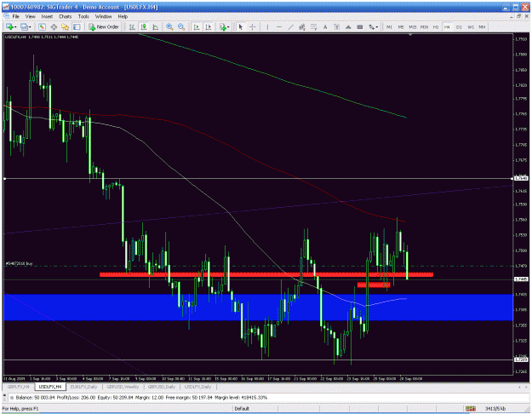Select the H4 timeframe button
This screenshot has height=414, width=532.
447,26
